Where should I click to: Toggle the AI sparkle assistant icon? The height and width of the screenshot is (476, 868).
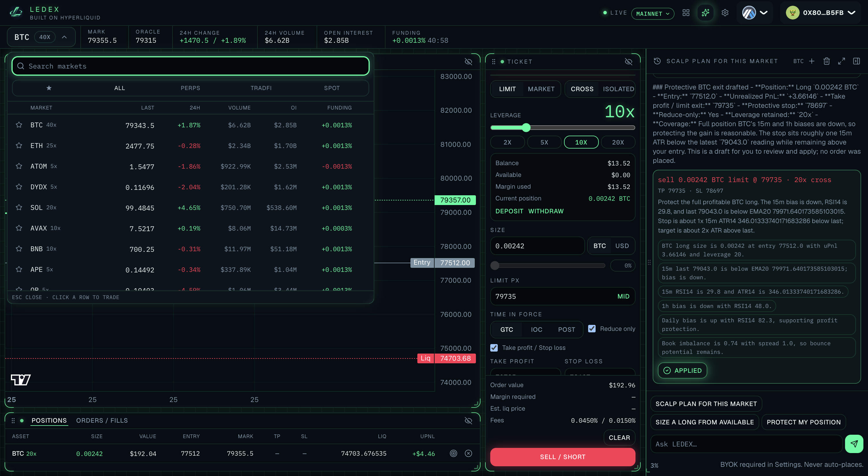point(705,13)
